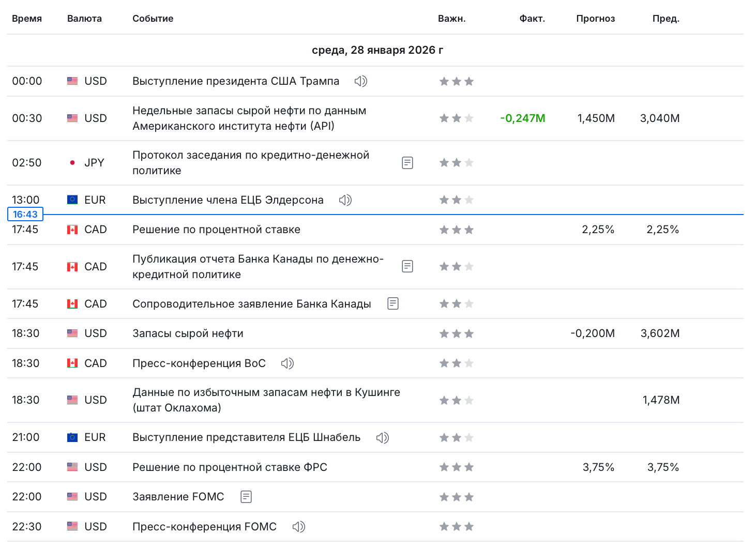The width and height of the screenshot is (756, 549).
Task: Click the Canadian flag in rate decision row
Action: pos(72,230)
